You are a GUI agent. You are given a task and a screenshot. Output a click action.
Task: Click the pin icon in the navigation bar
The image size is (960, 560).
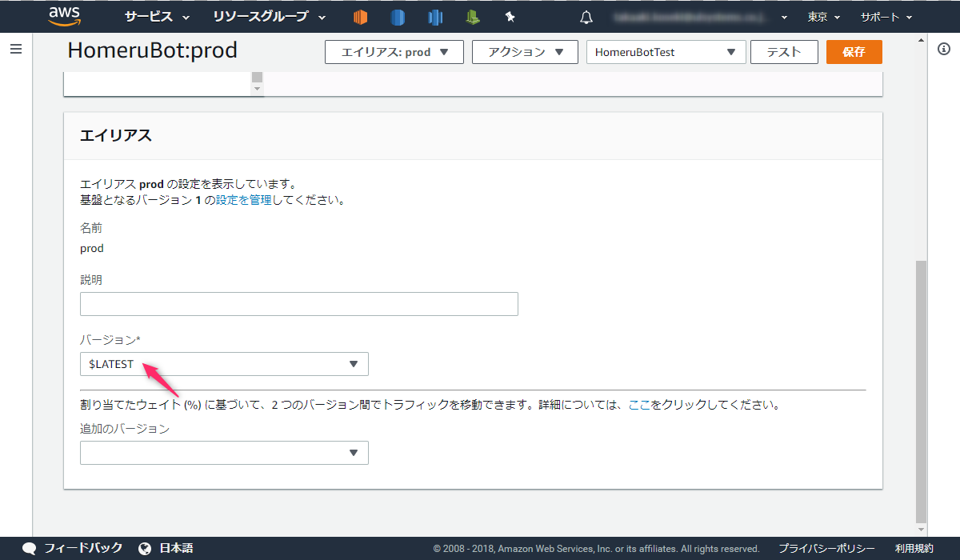pos(510,16)
